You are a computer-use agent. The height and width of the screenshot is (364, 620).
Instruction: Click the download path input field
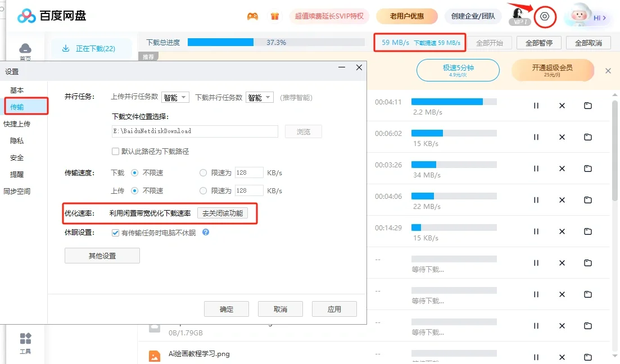tap(194, 131)
